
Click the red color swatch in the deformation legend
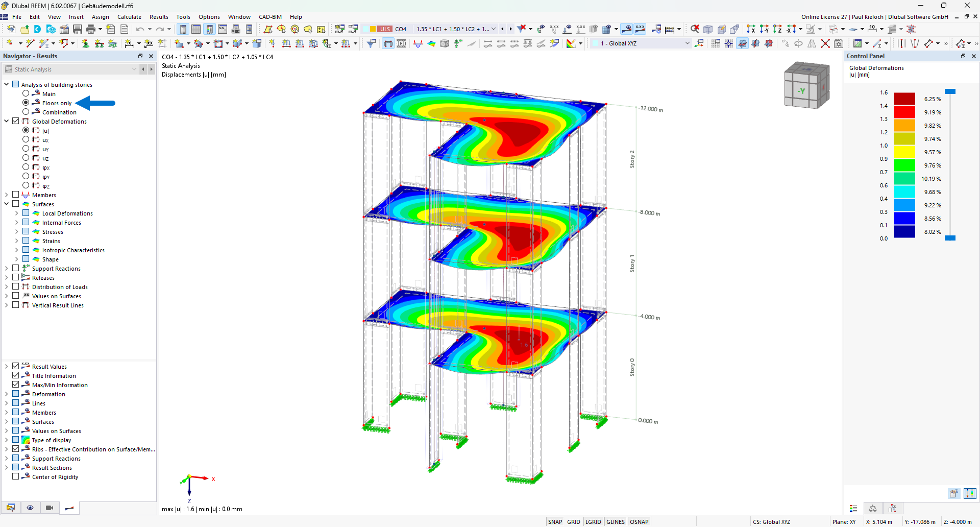(x=906, y=112)
